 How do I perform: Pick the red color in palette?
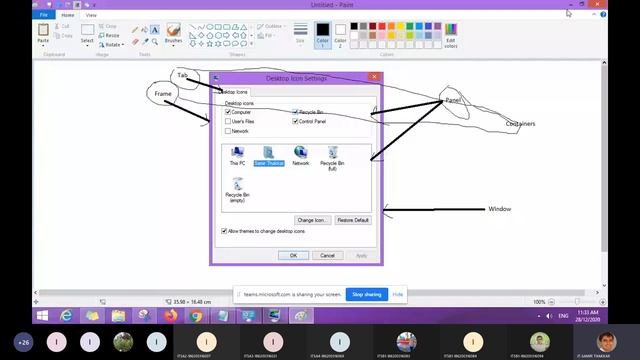[x=382, y=26]
